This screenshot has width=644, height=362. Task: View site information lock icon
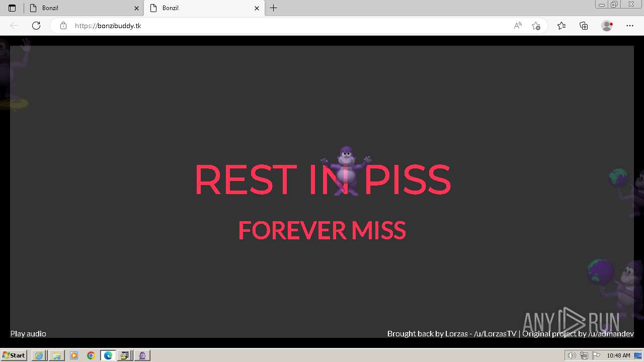coord(63,26)
